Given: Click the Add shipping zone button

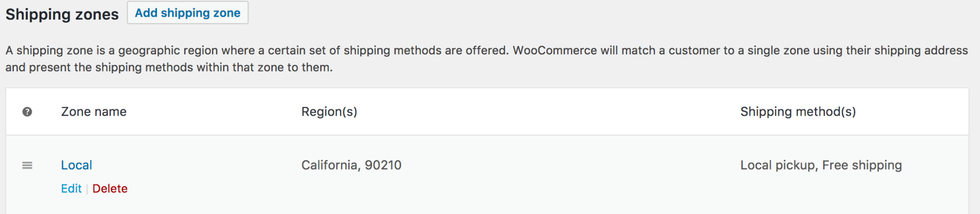Looking at the screenshot, I should (x=188, y=13).
